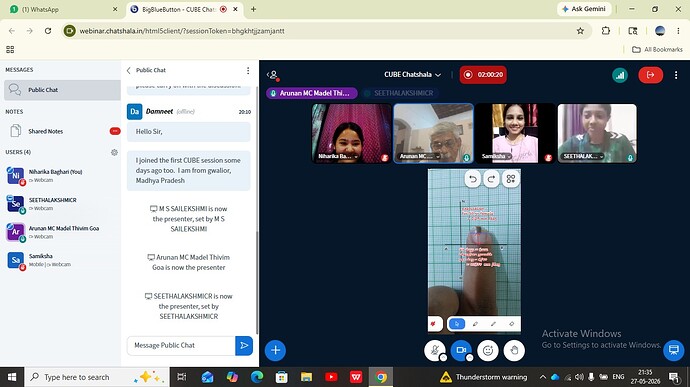Expand video options below webcam button
The image size is (690, 387).
(x=470, y=358)
